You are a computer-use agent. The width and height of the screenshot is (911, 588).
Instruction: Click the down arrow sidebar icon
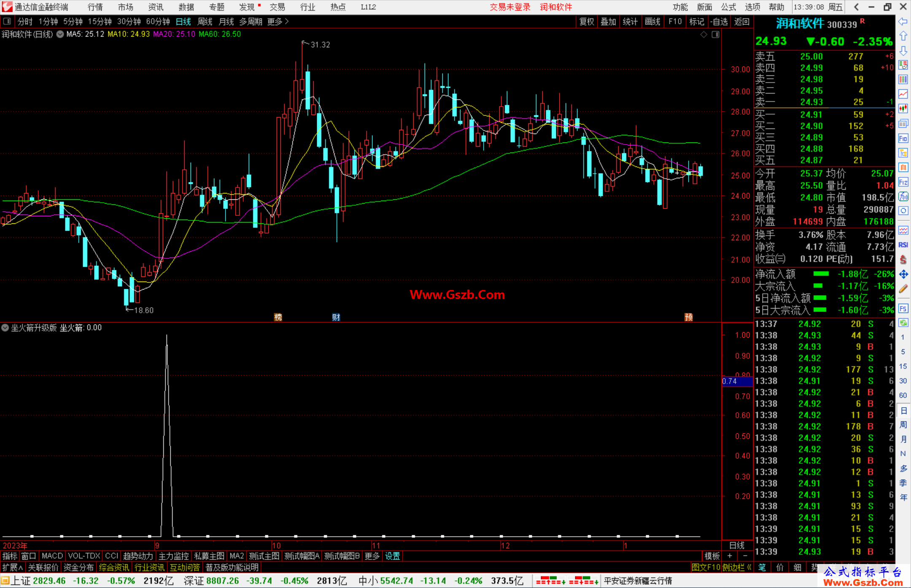coord(903,51)
